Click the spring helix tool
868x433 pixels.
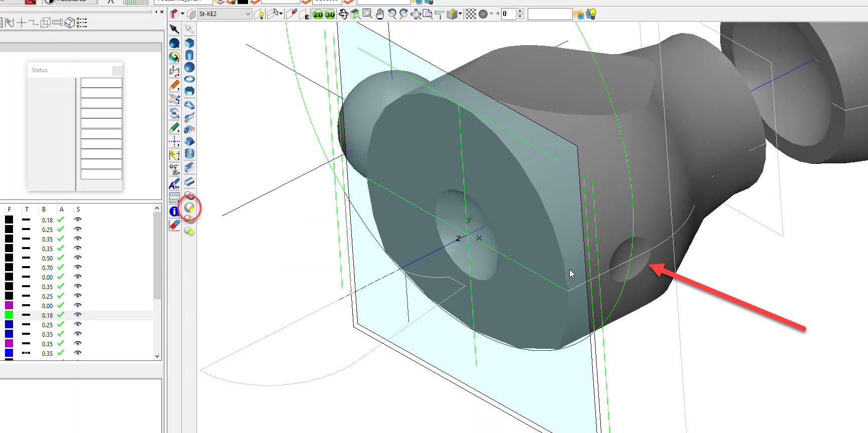189,154
